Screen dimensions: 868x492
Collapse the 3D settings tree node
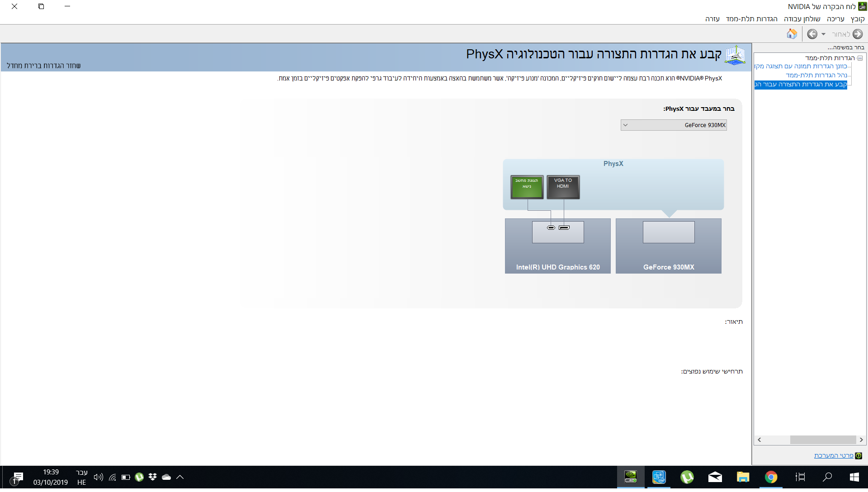[860, 58]
